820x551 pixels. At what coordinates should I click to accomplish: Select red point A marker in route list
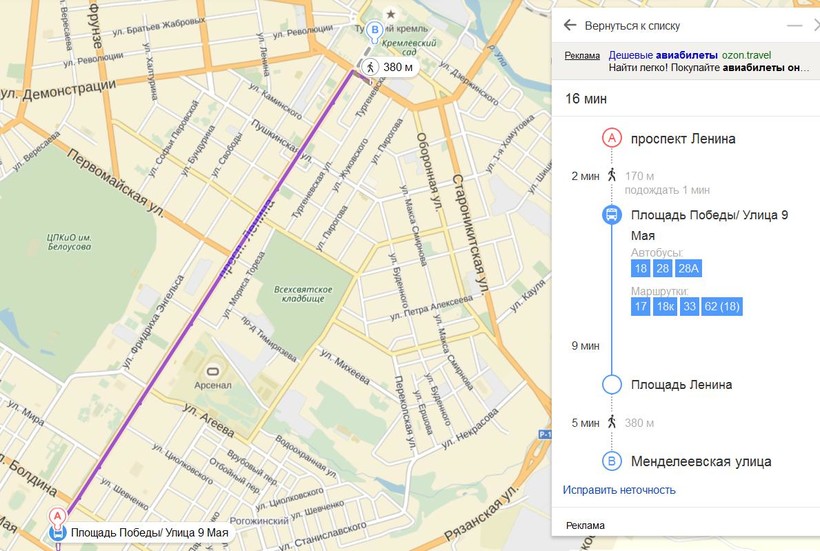coord(611,139)
